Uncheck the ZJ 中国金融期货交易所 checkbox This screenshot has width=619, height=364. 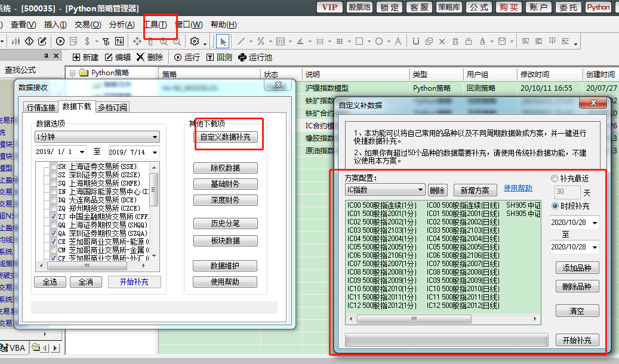[x=54, y=217]
